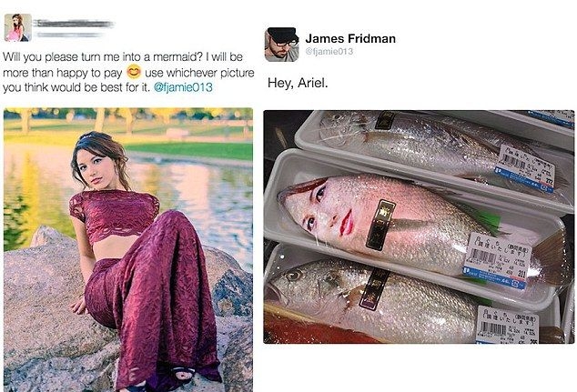Click the barcode price label on the middle fish tray

498,260
